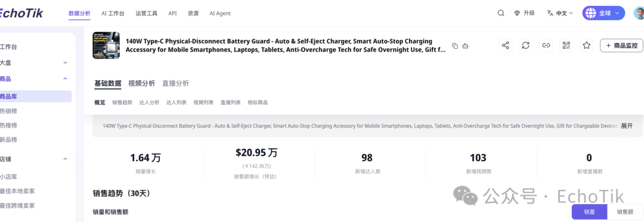Click the search magnifier icon
This screenshot has height=222, width=644.
pos(501,13)
